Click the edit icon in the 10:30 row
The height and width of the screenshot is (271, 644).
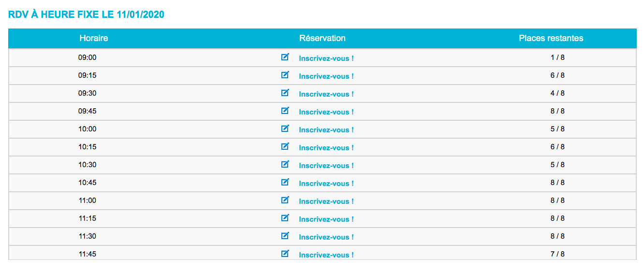click(285, 164)
